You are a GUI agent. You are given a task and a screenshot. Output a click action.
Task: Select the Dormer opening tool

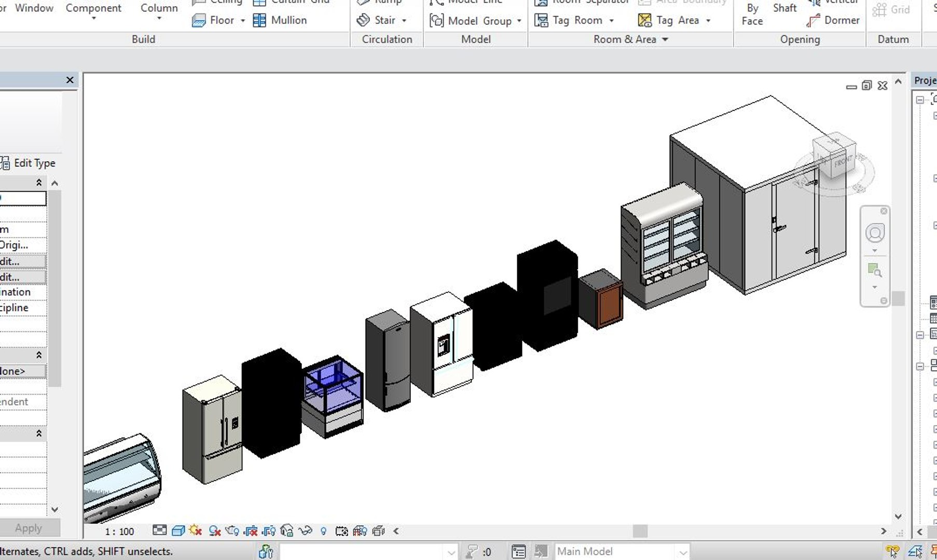[x=833, y=20]
